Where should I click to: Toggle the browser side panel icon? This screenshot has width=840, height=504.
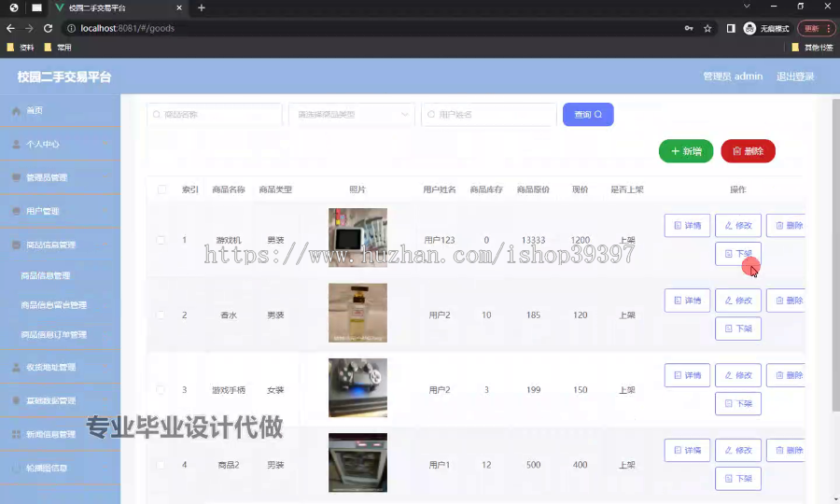click(731, 28)
